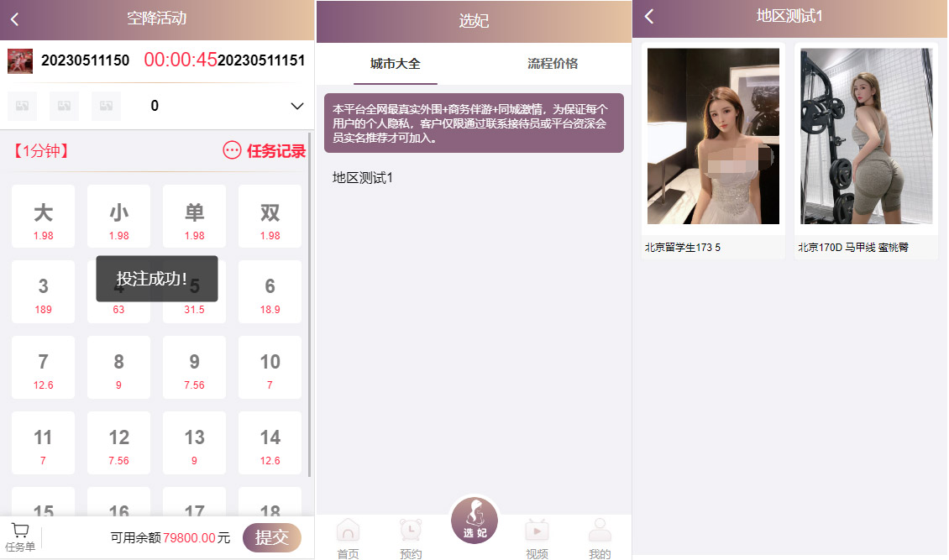Image resolution: width=949 pixels, height=560 pixels.
Task: Submit the bet with 提交 button
Action: pos(272,537)
